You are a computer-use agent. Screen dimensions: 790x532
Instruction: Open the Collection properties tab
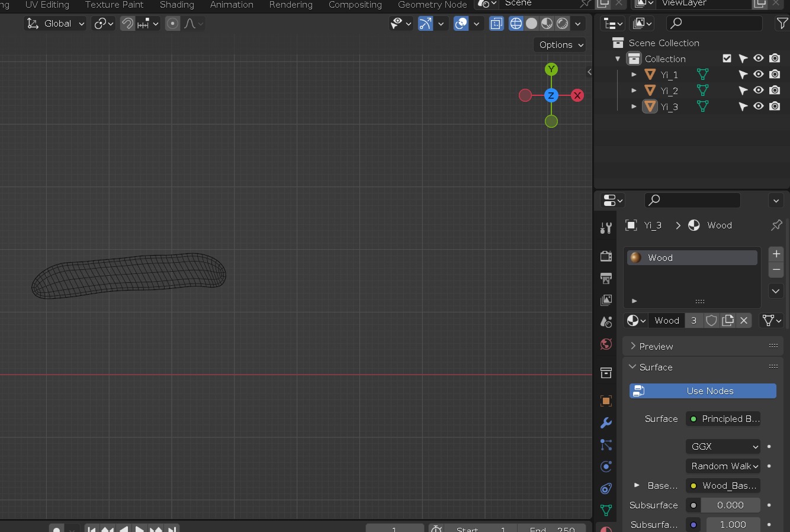(x=606, y=373)
